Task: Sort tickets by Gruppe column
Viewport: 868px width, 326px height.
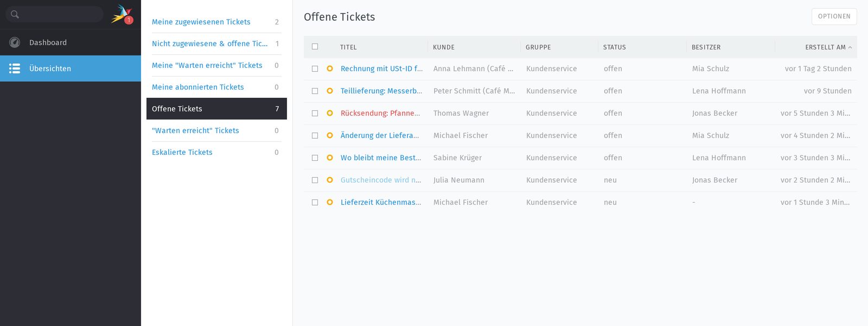Action: point(538,47)
